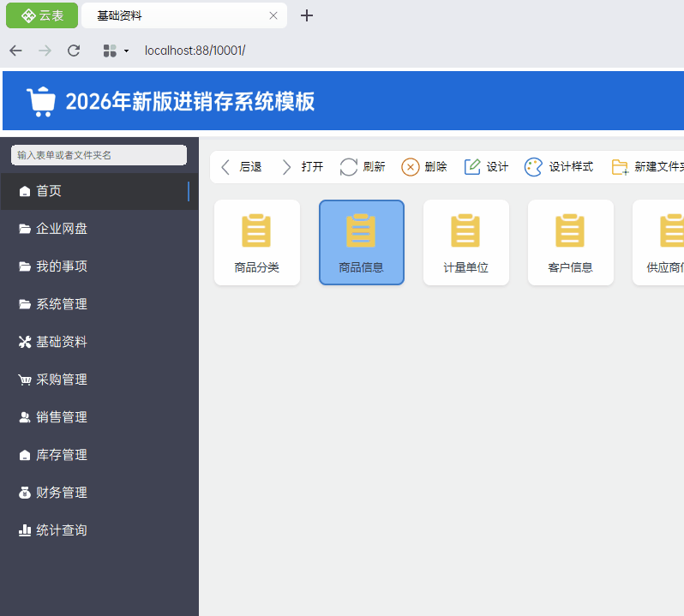Select the 商品分类 form tile

(x=257, y=242)
